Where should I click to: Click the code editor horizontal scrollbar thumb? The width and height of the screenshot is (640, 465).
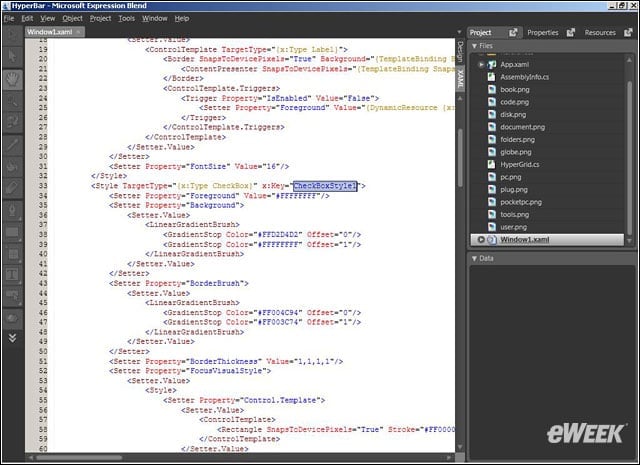[79, 458]
